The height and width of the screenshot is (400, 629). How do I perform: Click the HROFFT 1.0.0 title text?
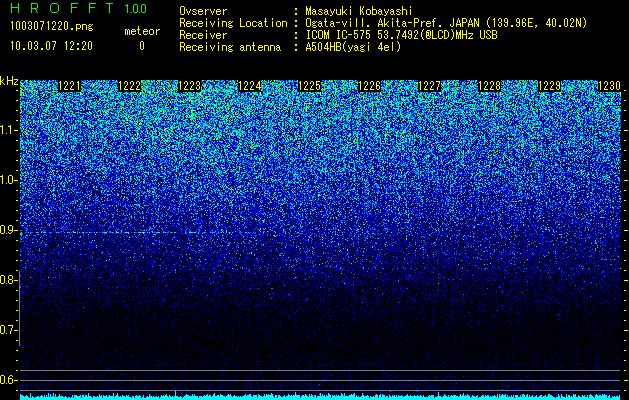(79, 8)
